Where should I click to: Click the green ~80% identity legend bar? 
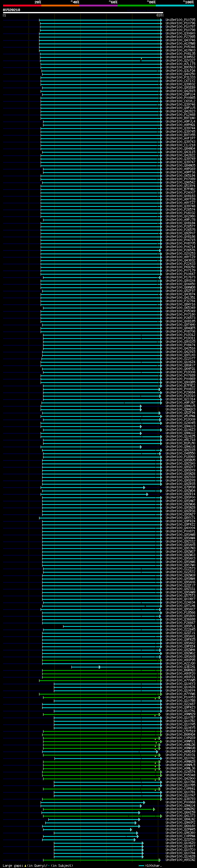coord(136,6)
